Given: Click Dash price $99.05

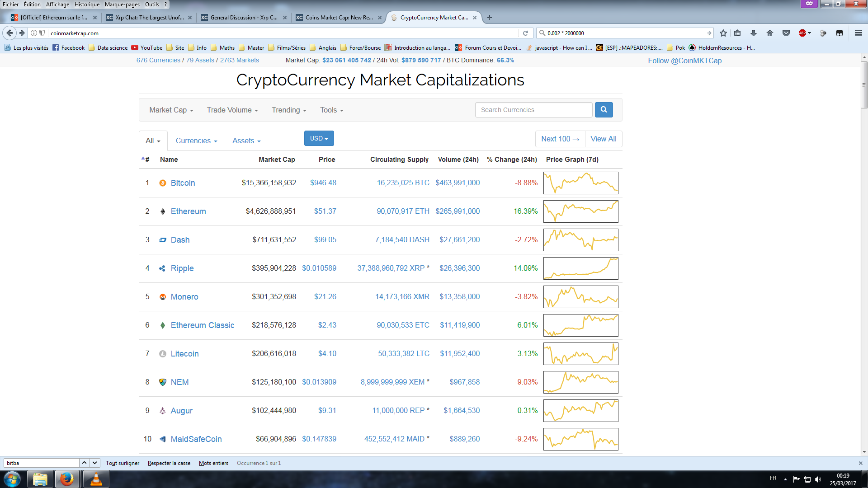Looking at the screenshot, I should pos(325,240).
